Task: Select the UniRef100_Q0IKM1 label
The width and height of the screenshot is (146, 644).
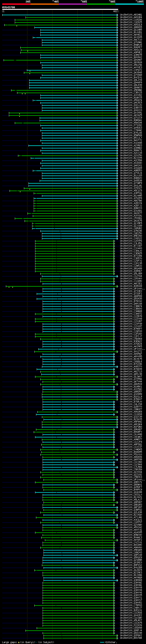Action: (131, 113)
